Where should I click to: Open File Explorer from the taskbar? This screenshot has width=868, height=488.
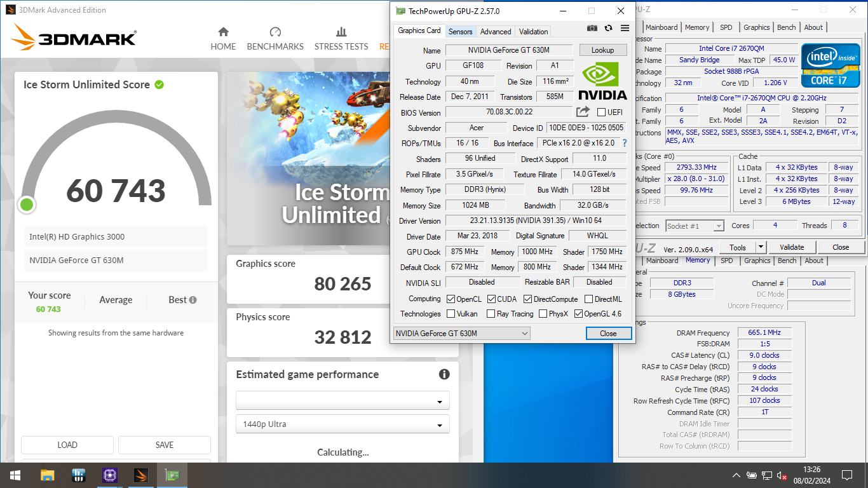point(47,475)
